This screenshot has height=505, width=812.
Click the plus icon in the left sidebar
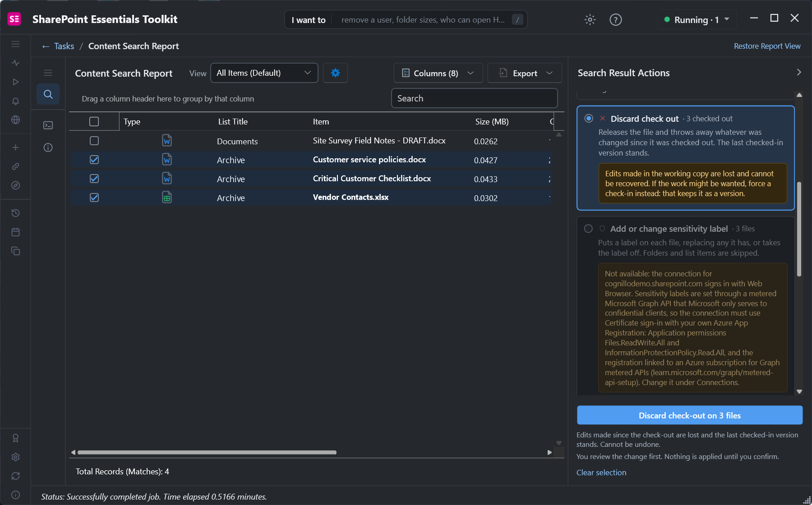click(x=16, y=147)
